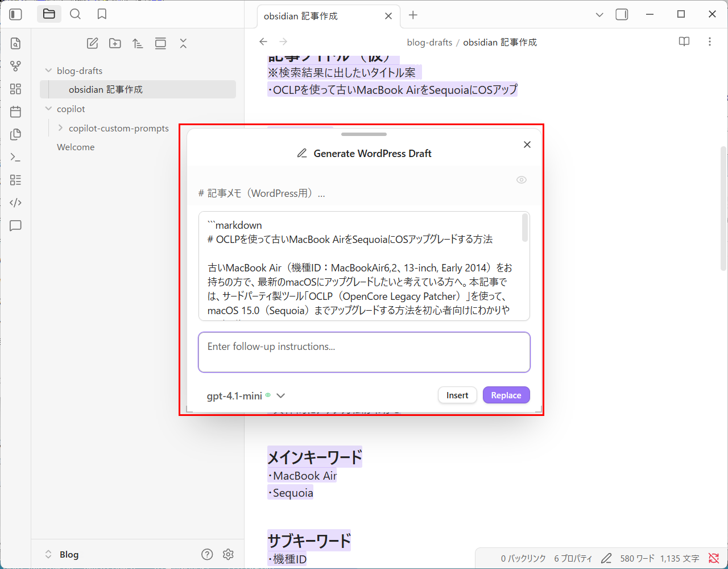Open the graph view from the ribbon
Image resolution: width=728 pixels, height=569 pixels.
pyautogui.click(x=15, y=66)
